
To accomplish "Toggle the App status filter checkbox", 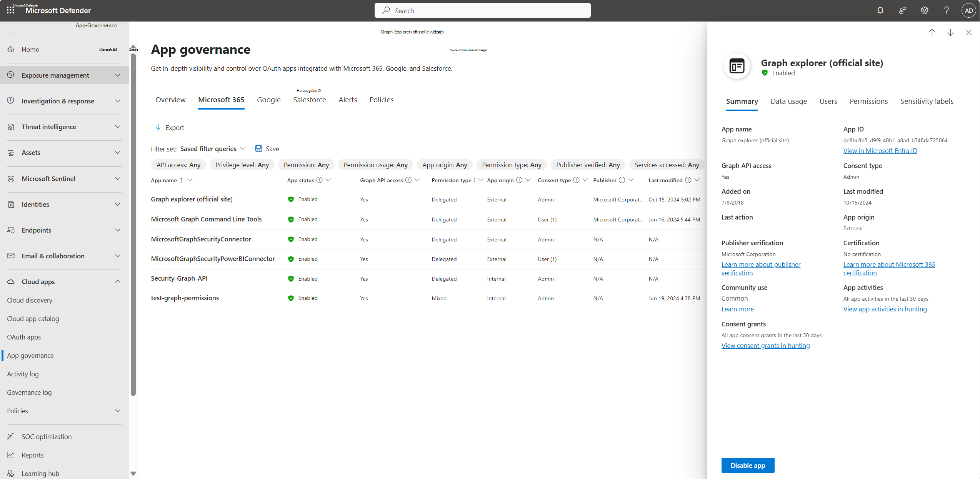I will coord(330,180).
